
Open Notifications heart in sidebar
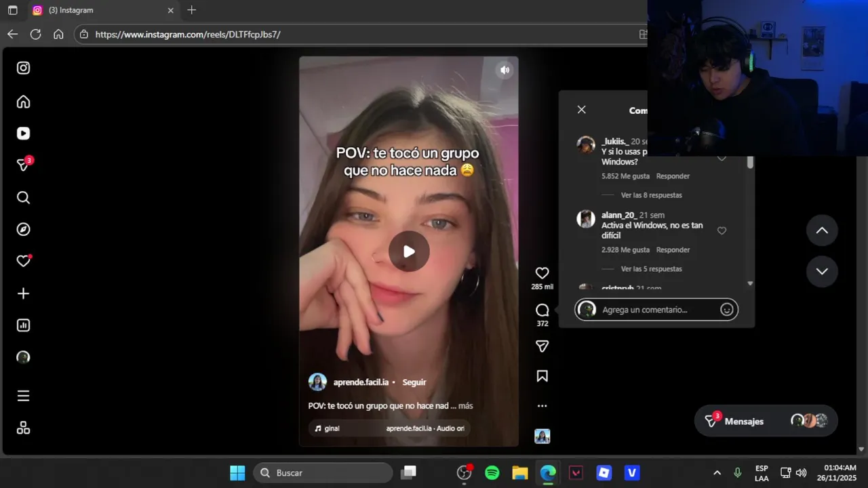[24, 261]
